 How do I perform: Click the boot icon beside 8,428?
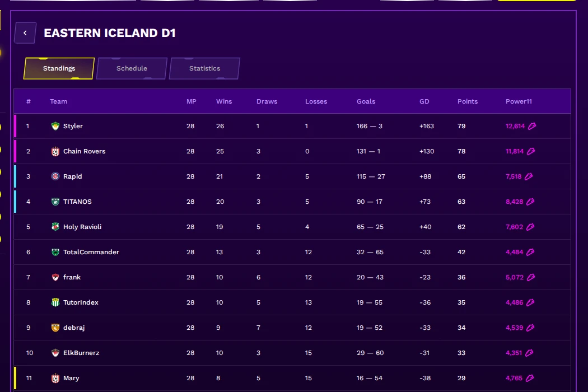coord(530,202)
